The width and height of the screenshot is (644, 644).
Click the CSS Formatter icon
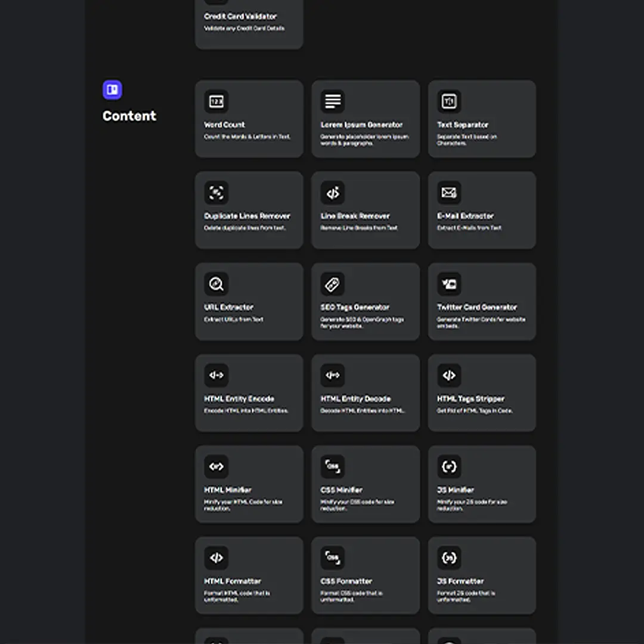coord(333,558)
